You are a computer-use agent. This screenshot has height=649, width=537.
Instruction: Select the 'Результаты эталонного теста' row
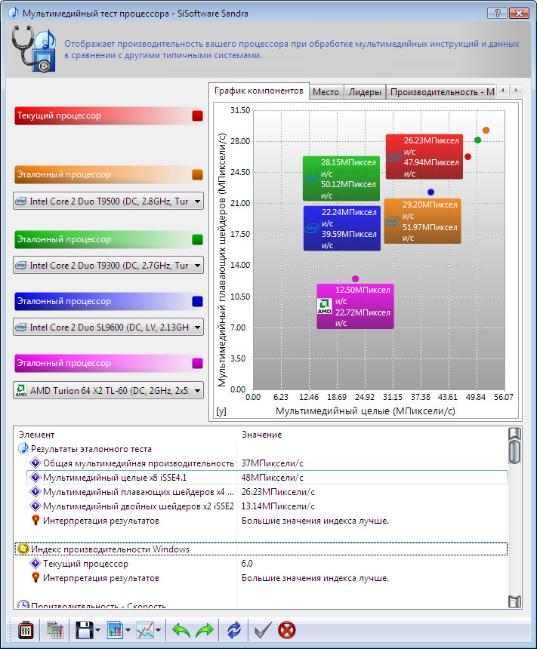click(x=262, y=449)
